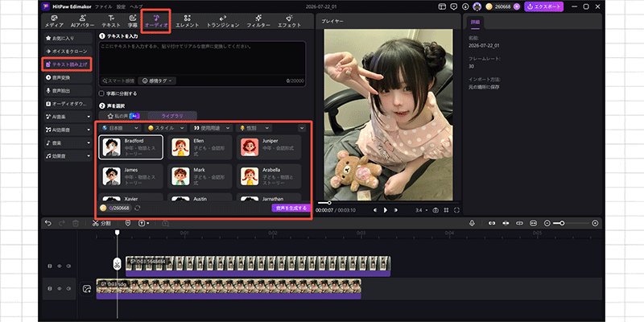Select the Ellen voice card
Image resolution: width=644 pixels, height=322 pixels.
pyautogui.click(x=200, y=147)
